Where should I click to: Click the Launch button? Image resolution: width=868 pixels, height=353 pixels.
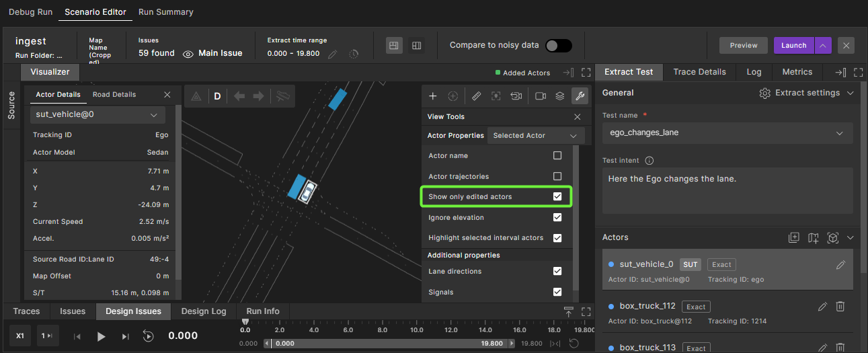[793, 45]
